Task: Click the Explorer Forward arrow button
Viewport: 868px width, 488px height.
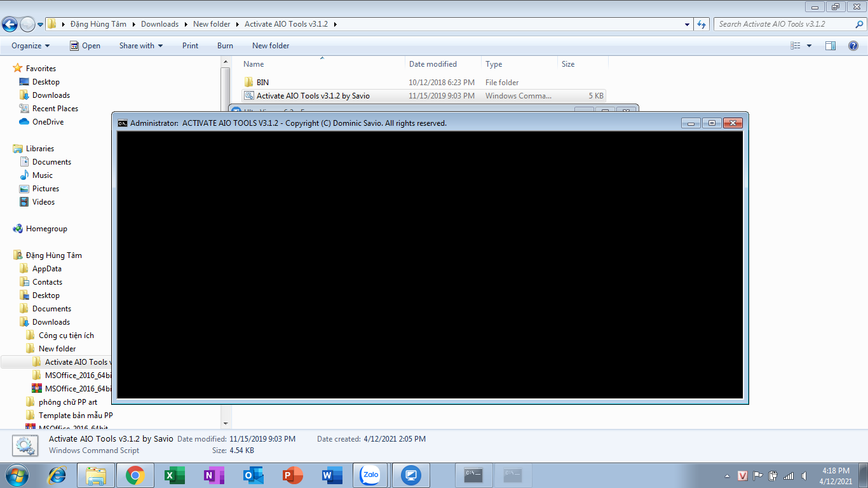Action: point(27,24)
